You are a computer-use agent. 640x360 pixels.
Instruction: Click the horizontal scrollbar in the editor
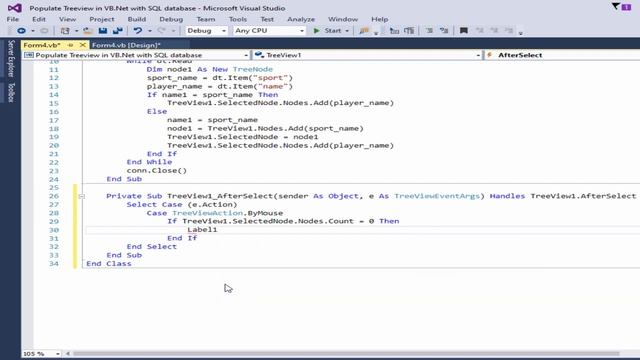(346, 354)
